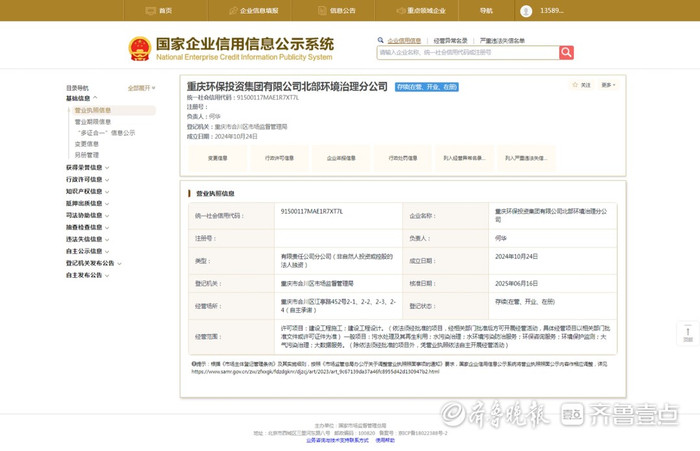Open the 首页 navigation item

pos(165,11)
